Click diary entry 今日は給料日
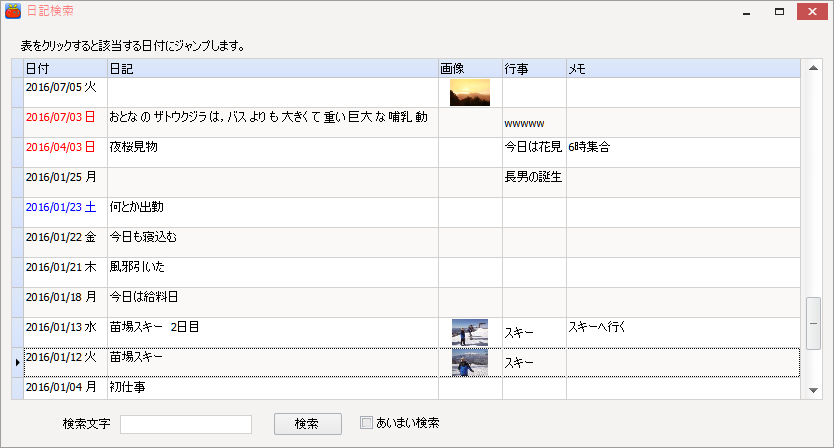 pos(273,303)
